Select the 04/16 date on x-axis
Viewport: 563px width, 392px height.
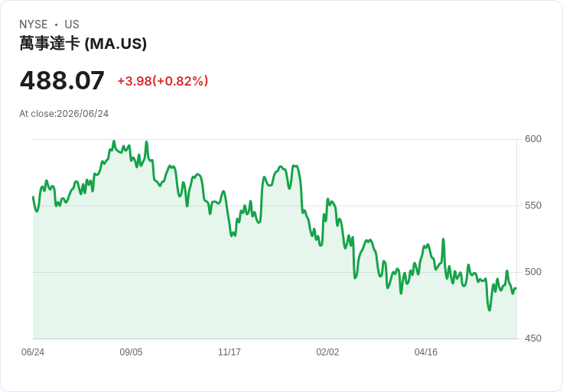pos(426,352)
